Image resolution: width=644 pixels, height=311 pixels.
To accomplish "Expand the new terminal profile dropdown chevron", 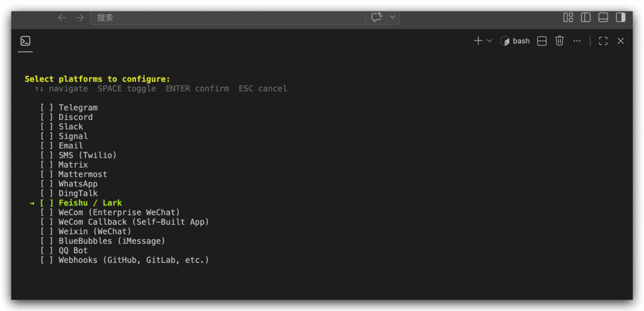I will 489,41.
